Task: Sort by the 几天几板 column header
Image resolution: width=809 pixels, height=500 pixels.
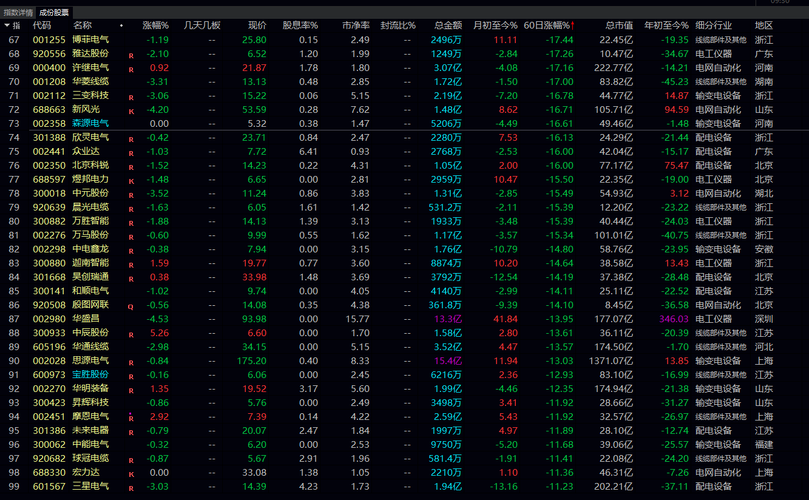Action: click(202, 25)
